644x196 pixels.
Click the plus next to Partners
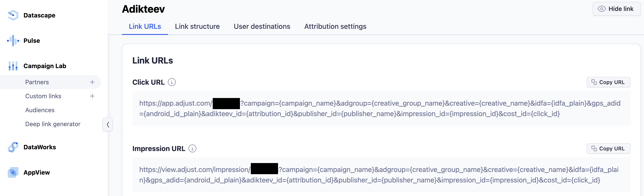(x=92, y=82)
